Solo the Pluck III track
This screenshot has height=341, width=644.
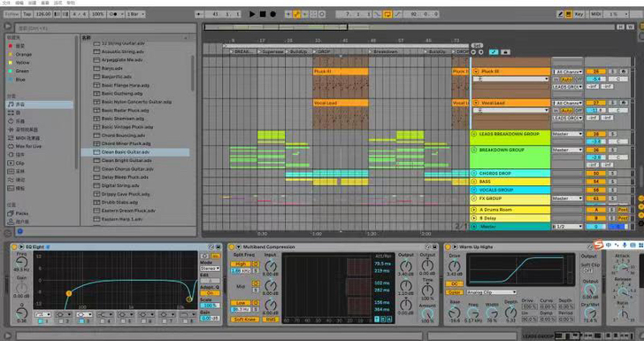tap(612, 72)
